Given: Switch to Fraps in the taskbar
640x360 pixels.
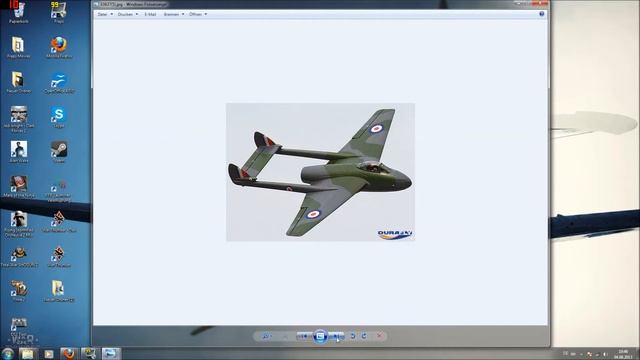Looking at the screenshot, I should 89,353.
